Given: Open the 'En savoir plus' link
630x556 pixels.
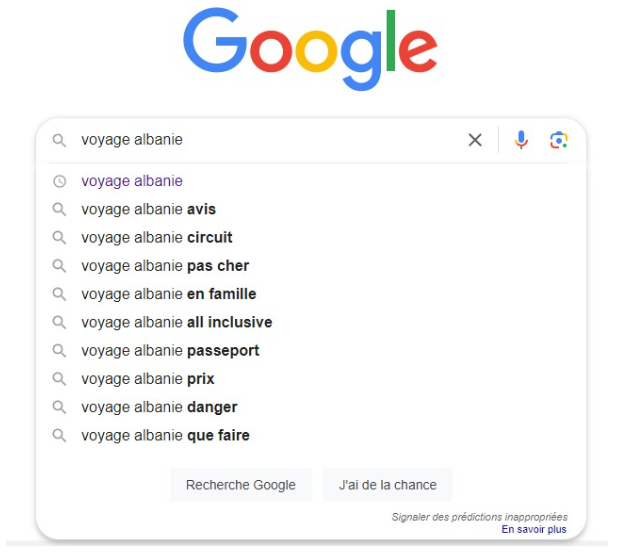Looking at the screenshot, I should (x=534, y=529).
